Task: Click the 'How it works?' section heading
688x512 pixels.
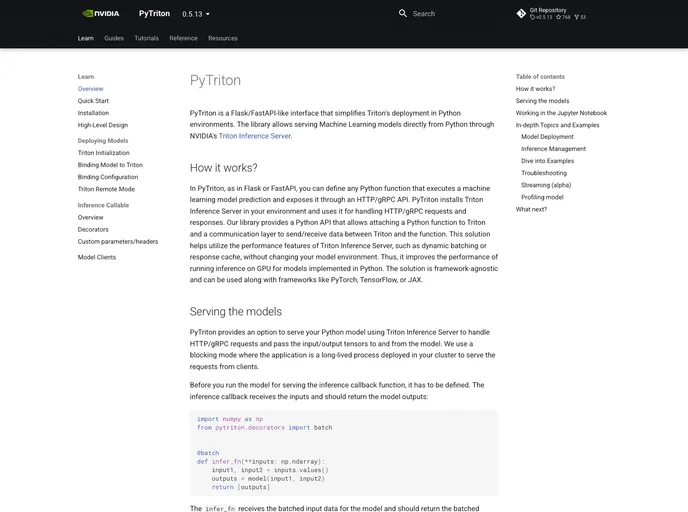Action: (x=223, y=168)
